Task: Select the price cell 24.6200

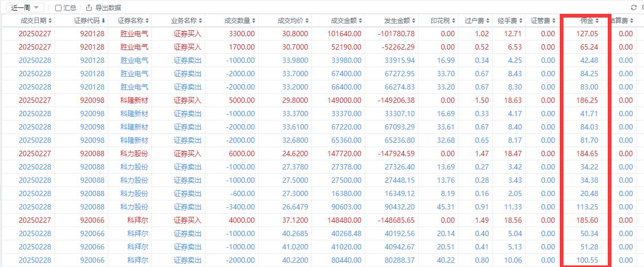Action: (296, 153)
